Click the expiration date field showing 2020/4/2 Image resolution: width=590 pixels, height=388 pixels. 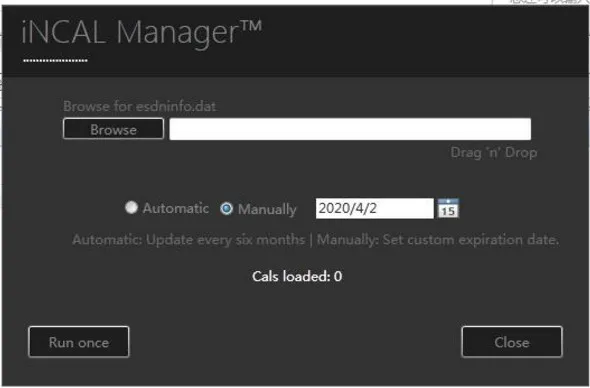pos(374,208)
